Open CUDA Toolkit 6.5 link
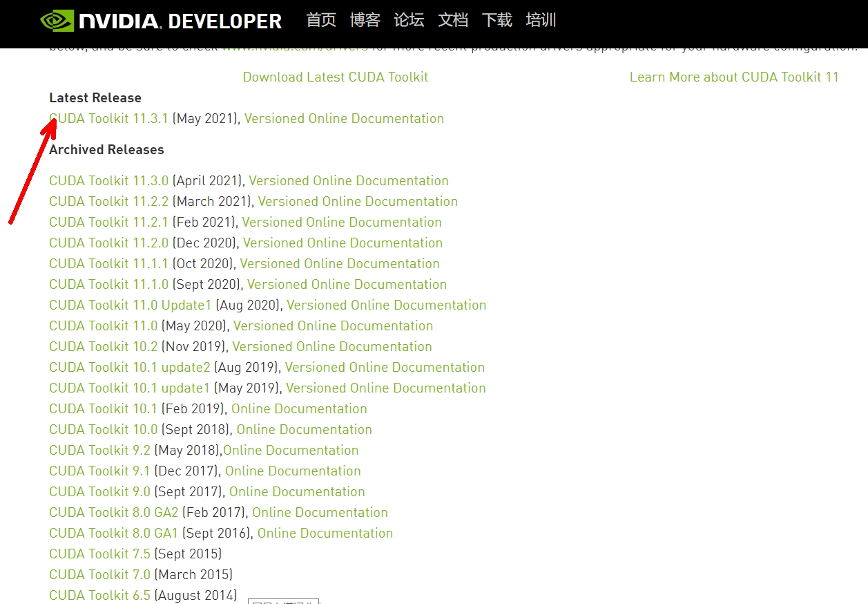 99,595
